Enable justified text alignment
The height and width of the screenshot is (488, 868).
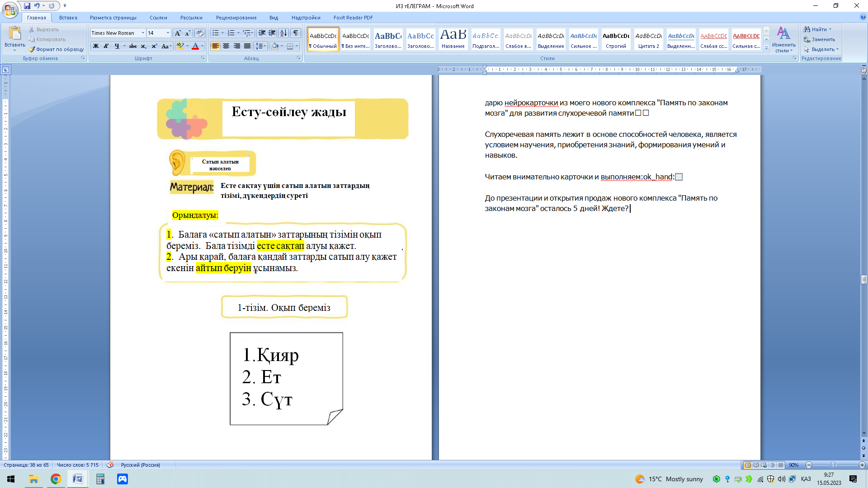(247, 46)
